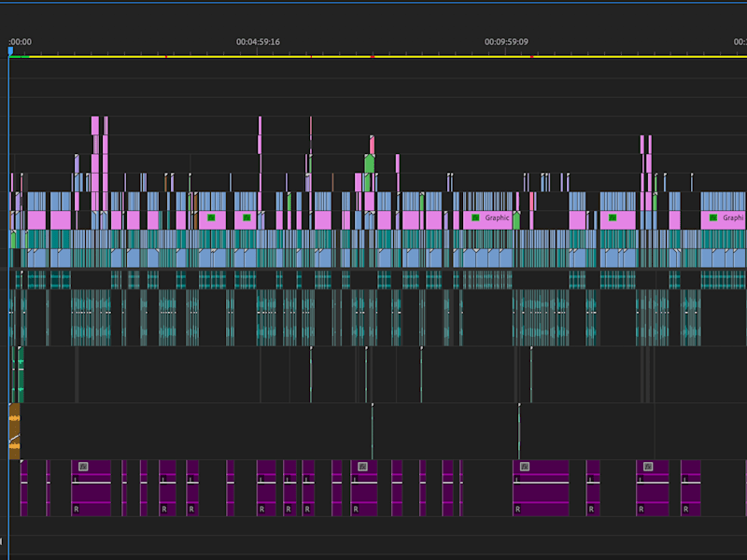This screenshot has height=560, width=747.
Task: Click fx badge on the full Graphic clip
Action: (475, 217)
